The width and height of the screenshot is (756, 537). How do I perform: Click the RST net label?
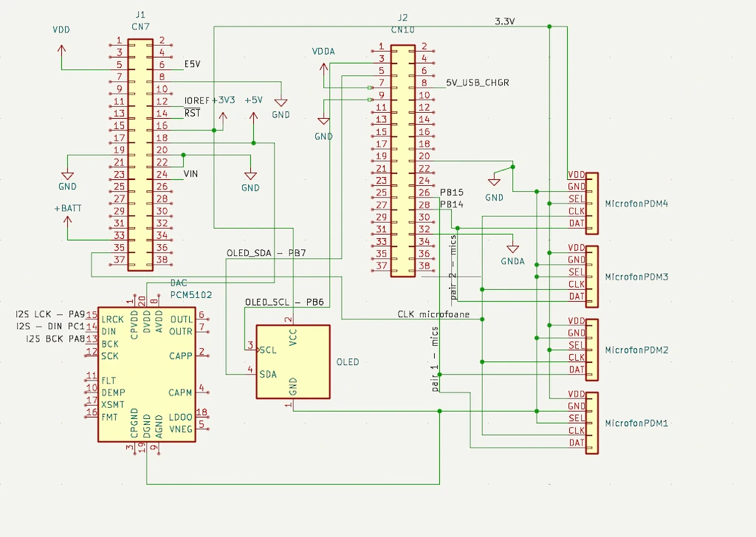tap(193, 113)
